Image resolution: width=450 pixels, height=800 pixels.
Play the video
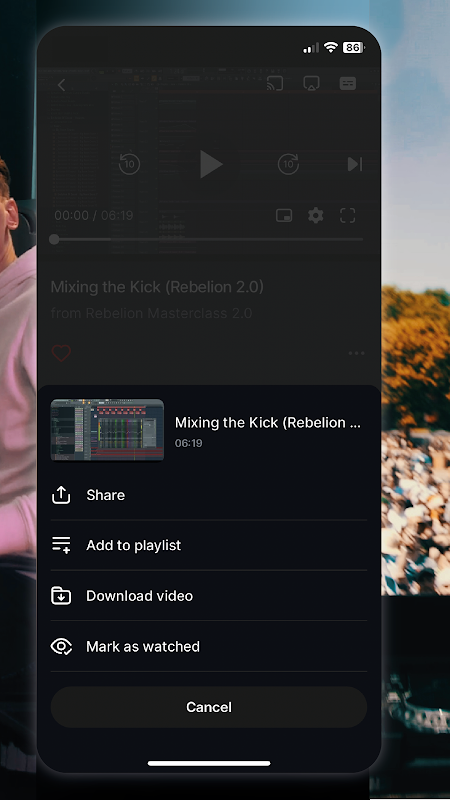point(211,164)
